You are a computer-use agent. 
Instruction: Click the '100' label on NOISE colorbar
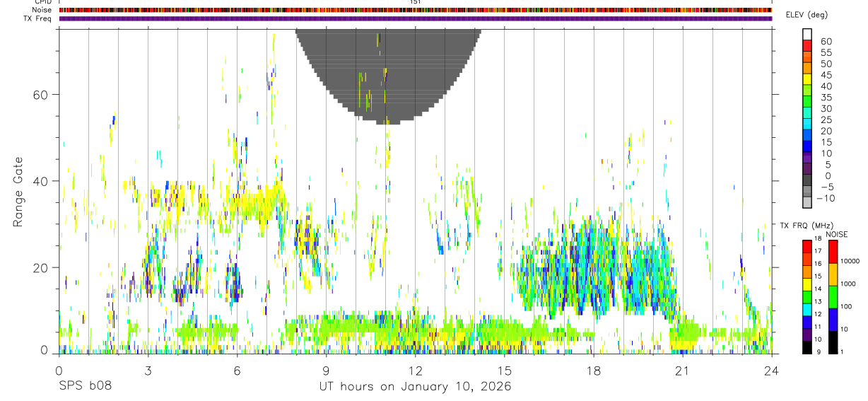(x=848, y=307)
